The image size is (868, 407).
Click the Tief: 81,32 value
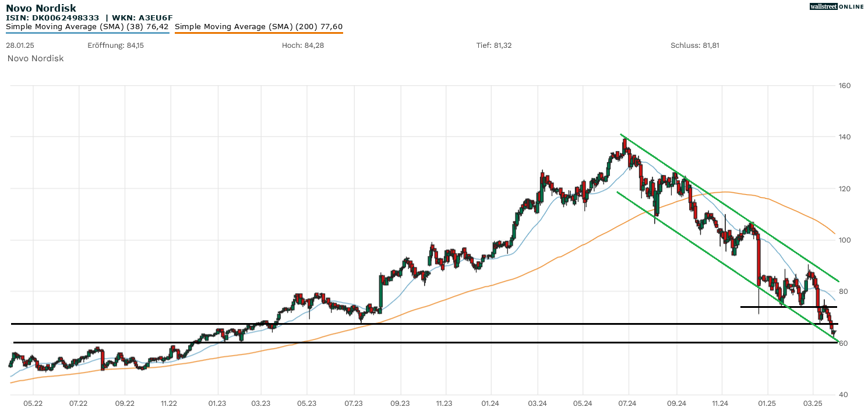[494, 45]
